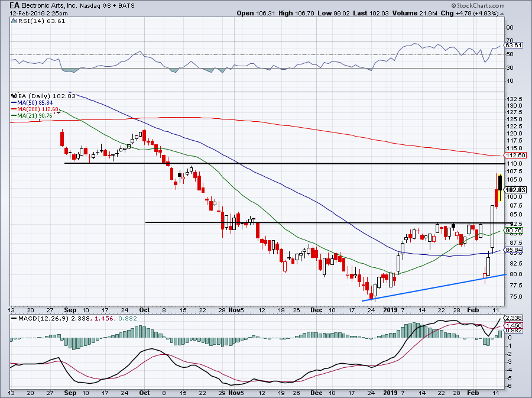Click the blue rising trendline near 80

point(437,286)
